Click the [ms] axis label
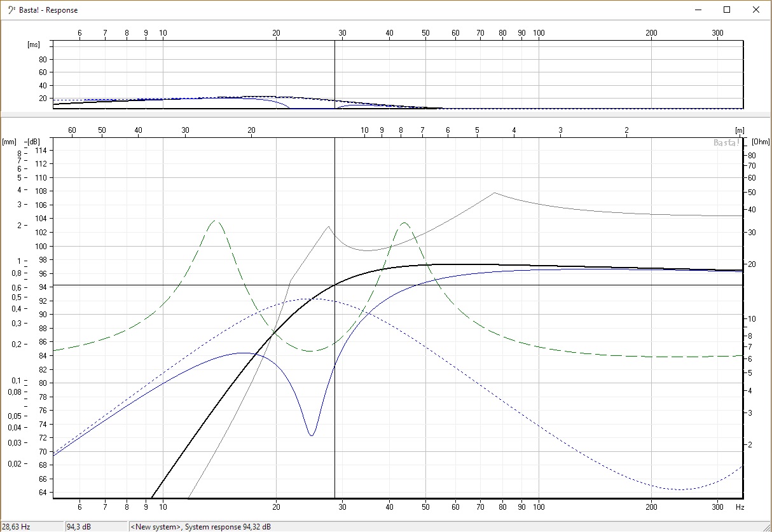 [x=33, y=44]
